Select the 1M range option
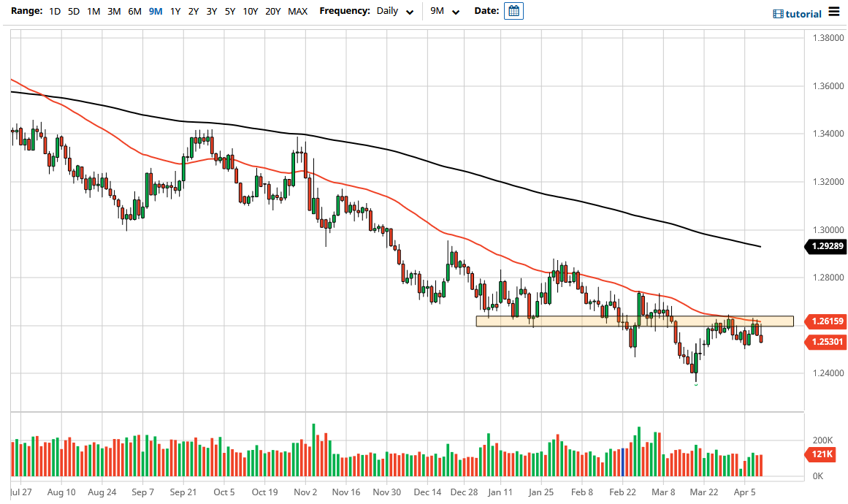 pyautogui.click(x=93, y=11)
